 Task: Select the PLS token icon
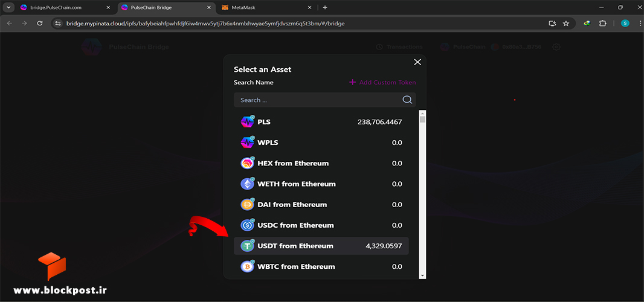(247, 122)
